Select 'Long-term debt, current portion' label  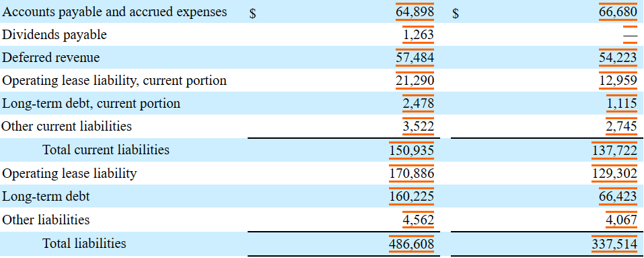click(x=91, y=104)
